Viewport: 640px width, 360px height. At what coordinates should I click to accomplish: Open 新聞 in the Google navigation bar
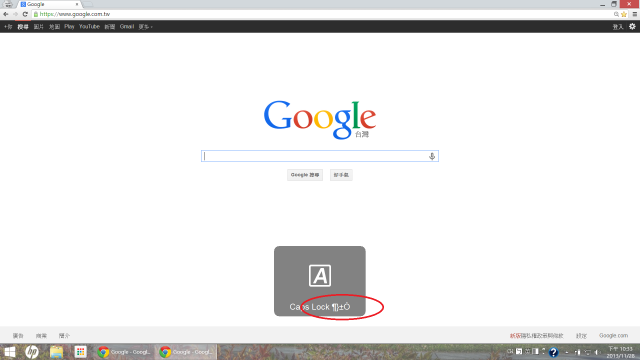tap(110, 27)
